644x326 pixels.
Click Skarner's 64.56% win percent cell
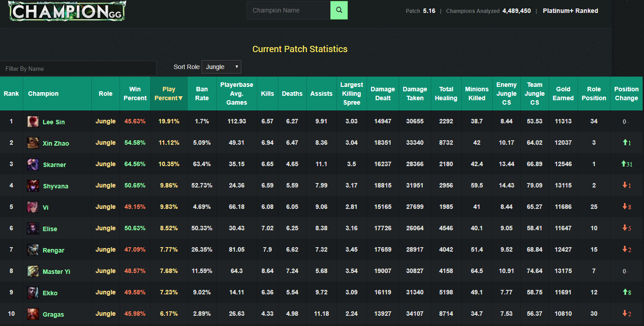(x=135, y=164)
